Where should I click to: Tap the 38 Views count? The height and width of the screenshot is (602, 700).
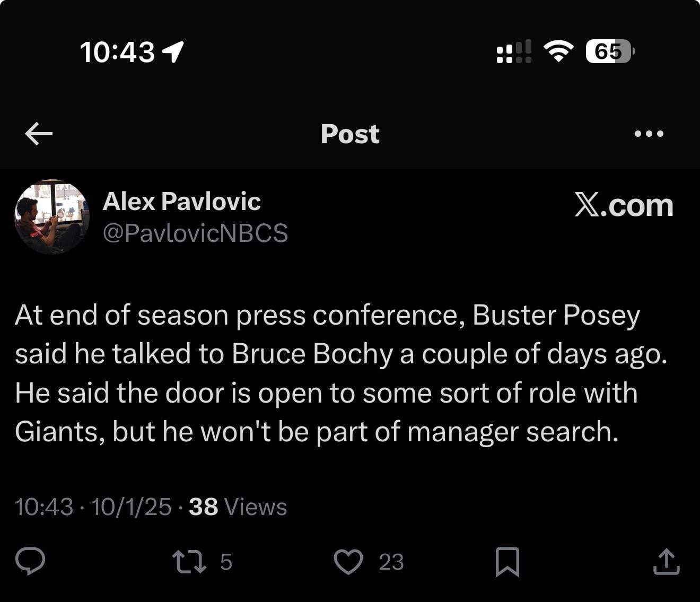tap(238, 507)
